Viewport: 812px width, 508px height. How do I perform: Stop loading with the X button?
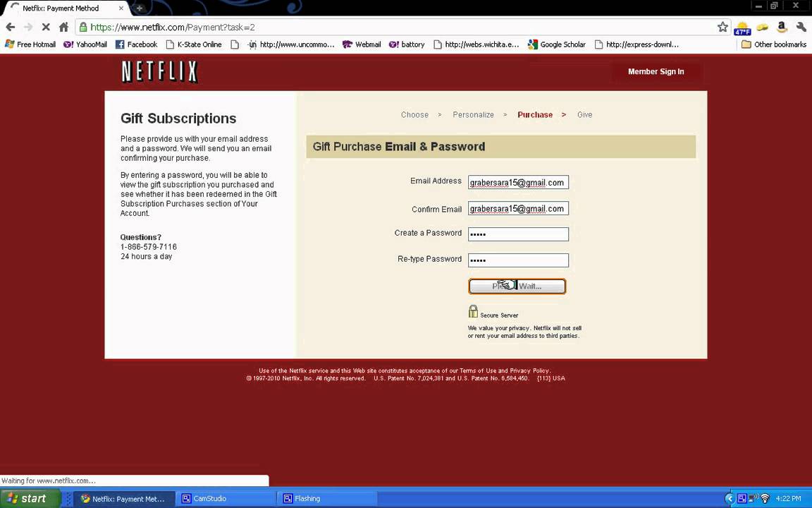click(46, 27)
